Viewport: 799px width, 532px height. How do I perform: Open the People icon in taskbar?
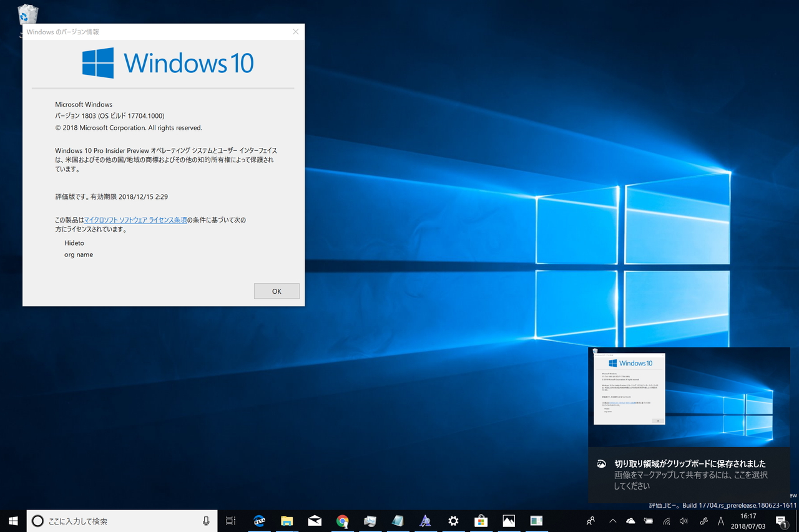tap(591, 521)
